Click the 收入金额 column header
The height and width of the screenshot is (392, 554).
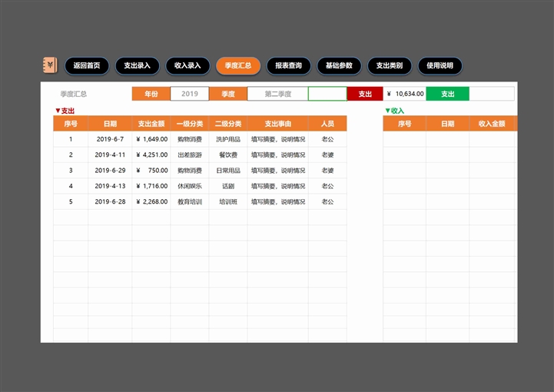(492, 124)
